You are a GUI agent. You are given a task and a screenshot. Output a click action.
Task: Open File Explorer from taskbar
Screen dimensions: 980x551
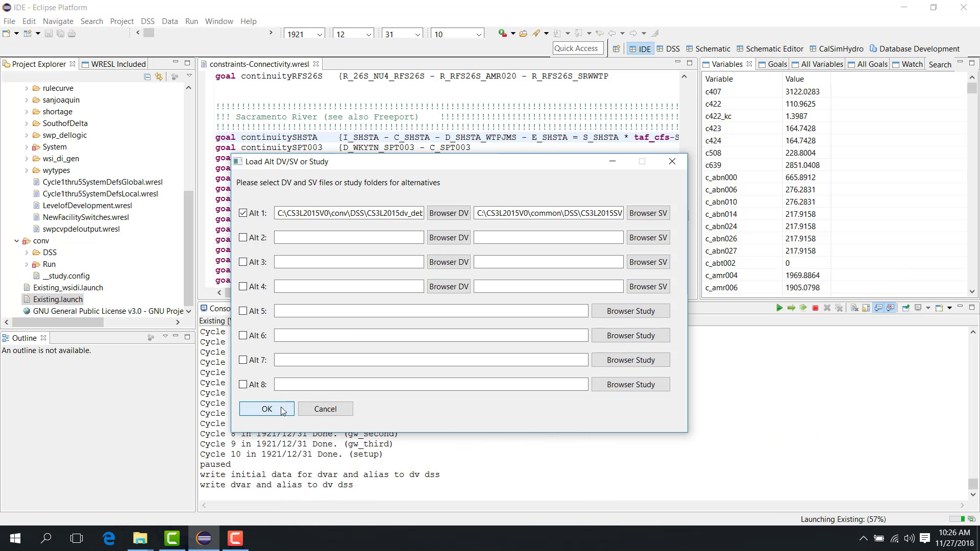pyautogui.click(x=140, y=538)
